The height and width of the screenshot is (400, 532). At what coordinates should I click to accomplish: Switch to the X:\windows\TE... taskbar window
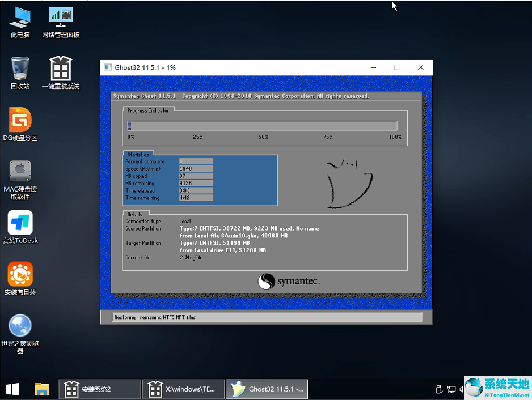tap(183, 389)
